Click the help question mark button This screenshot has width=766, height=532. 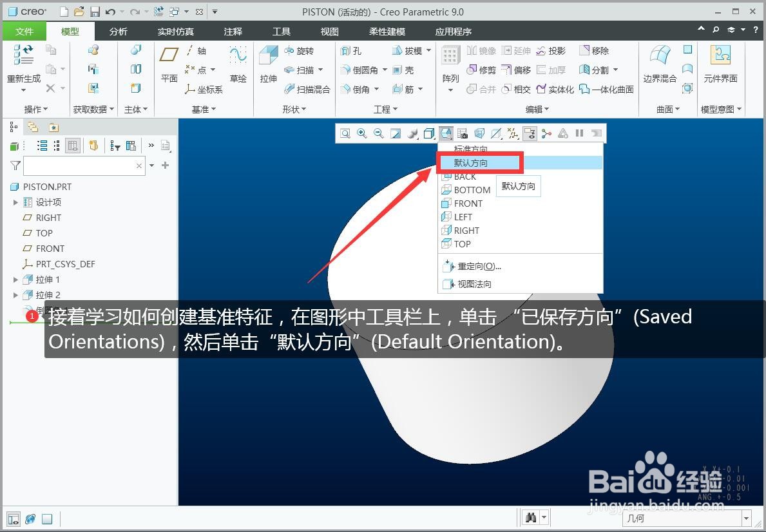[755, 30]
